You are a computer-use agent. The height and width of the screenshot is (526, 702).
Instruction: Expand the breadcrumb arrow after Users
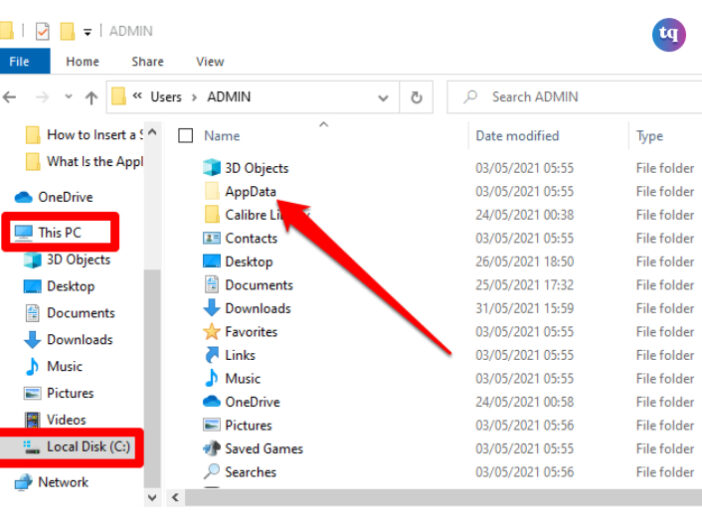tap(194, 97)
